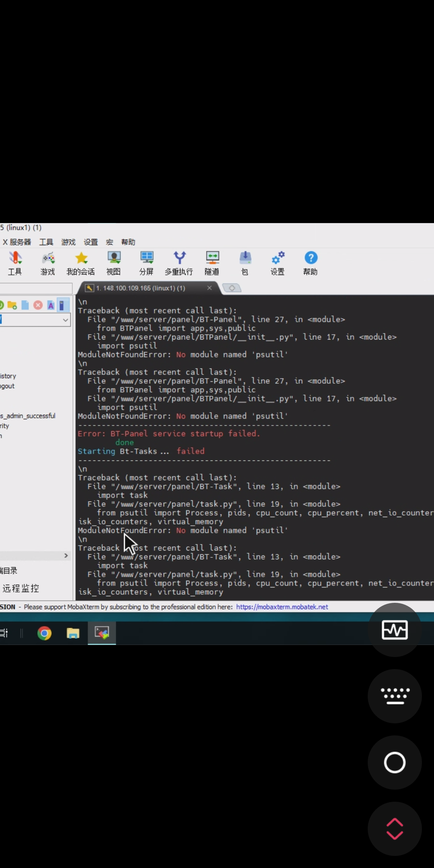Select the 's_admin_successful' file in sidebar

pyautogui.click(x=28, y=416)
